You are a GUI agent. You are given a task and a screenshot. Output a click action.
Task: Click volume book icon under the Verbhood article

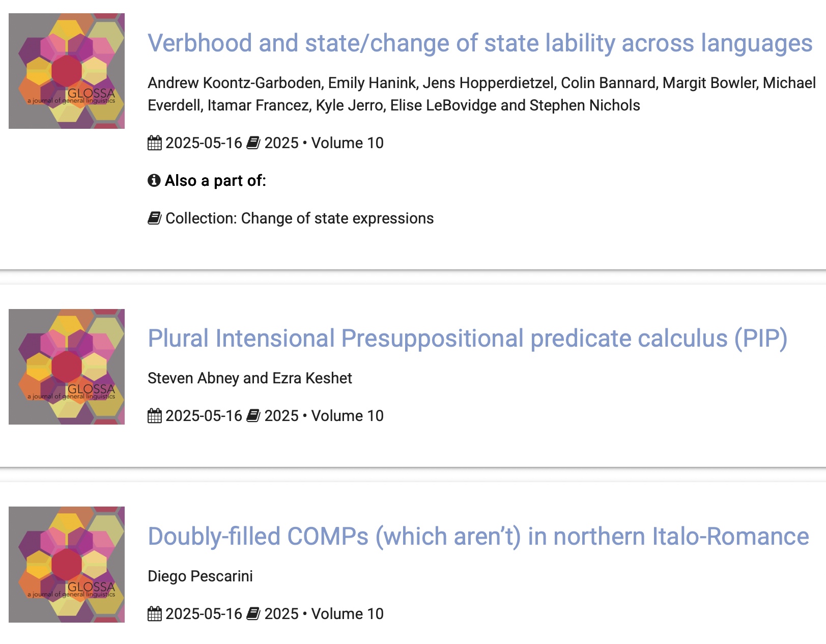(x=253, y=143)
